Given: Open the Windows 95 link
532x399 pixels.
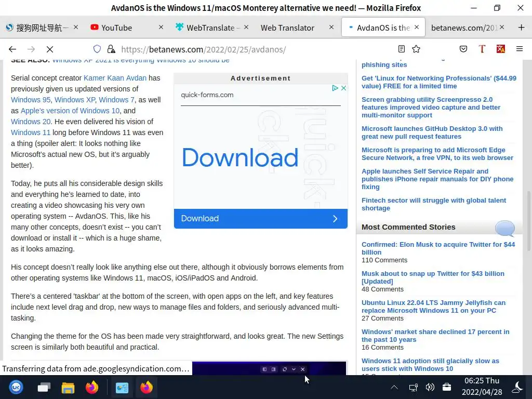Looking at the screenshot, I should click(31, 100).
